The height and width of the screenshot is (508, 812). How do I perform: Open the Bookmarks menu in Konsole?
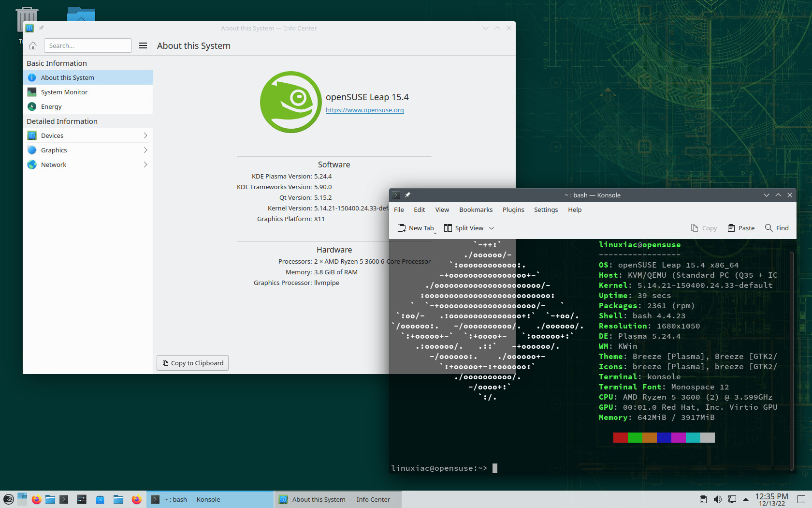pyautogui.click(x=476, y=209)
